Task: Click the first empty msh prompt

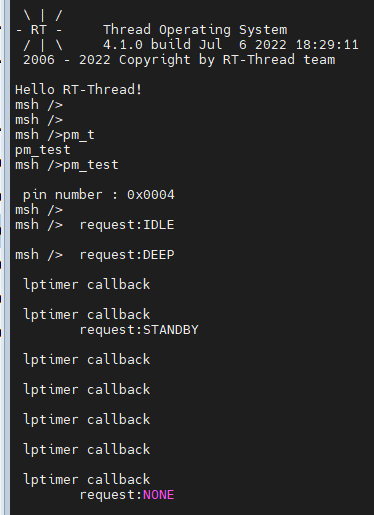Action: click(x=39, y=105)
